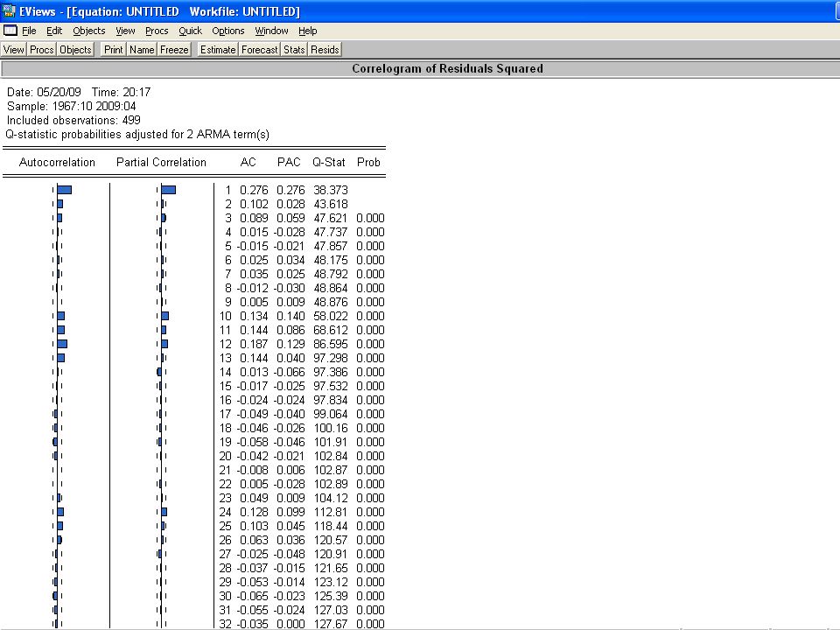Click Q-Stat value 123.12 in lag 29

[331, 582]
